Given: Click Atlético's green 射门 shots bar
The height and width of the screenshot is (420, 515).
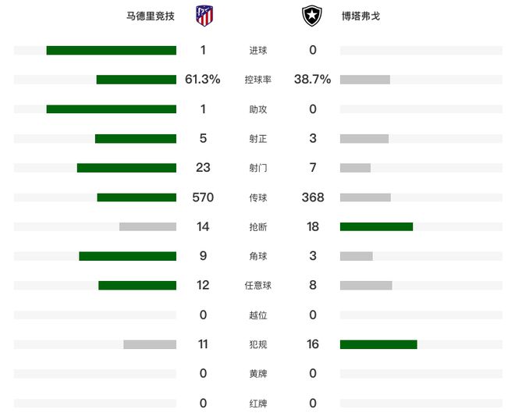Looking at the screenshot, I should click(126, 168).
